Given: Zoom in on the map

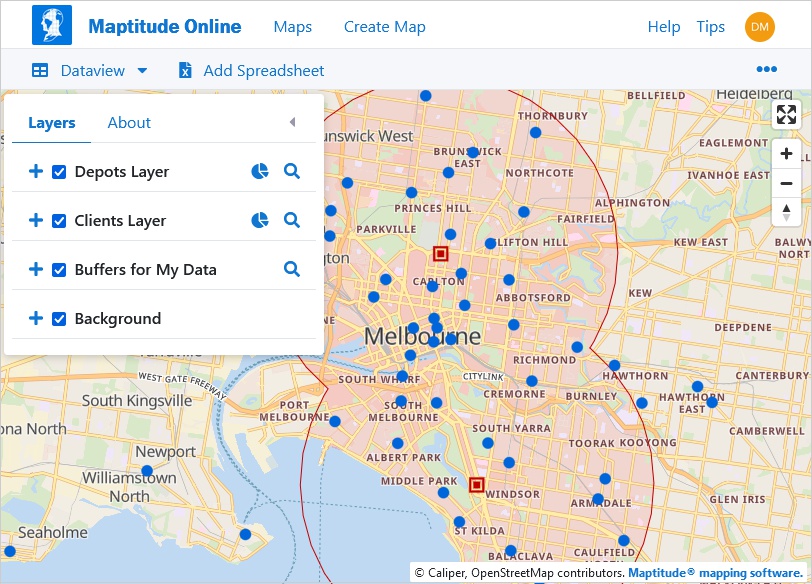Looking at the screenshot, I should 787,154.
